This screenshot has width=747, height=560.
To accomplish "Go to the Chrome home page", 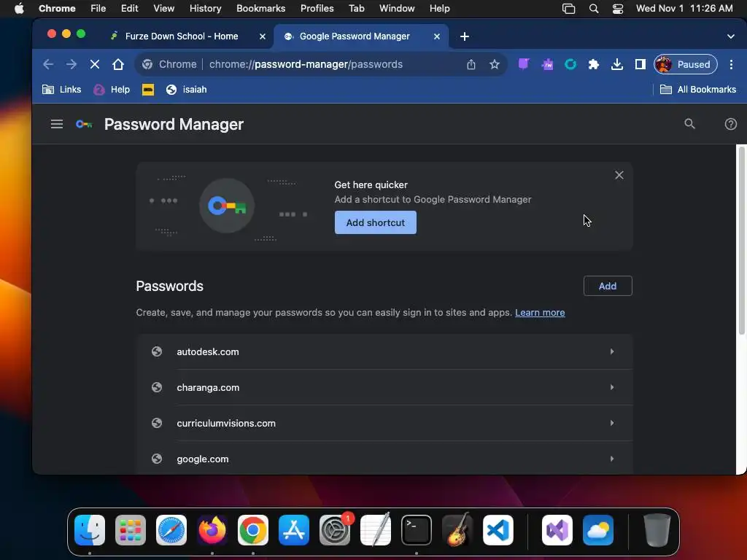I will click(x=118, y=64).
